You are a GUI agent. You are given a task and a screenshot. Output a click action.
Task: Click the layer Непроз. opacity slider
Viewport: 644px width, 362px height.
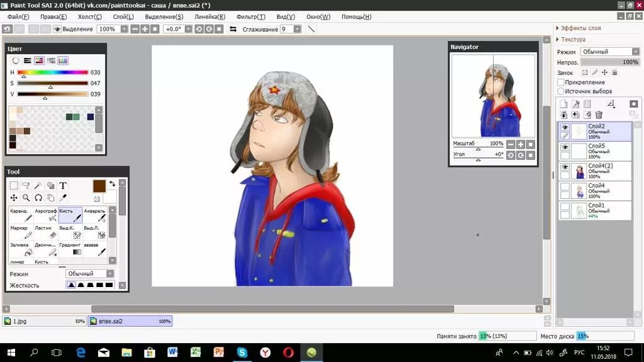[610, 62]
